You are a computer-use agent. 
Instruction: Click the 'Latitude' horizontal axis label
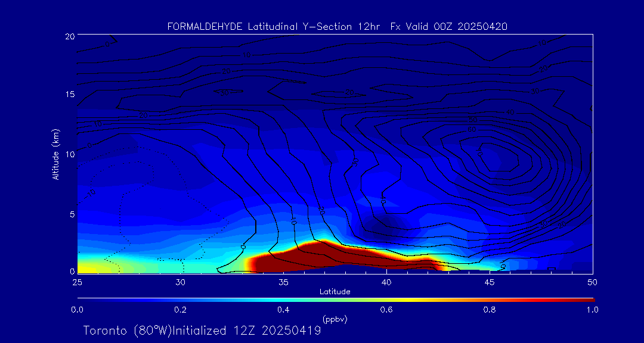[x=335, y=292]
